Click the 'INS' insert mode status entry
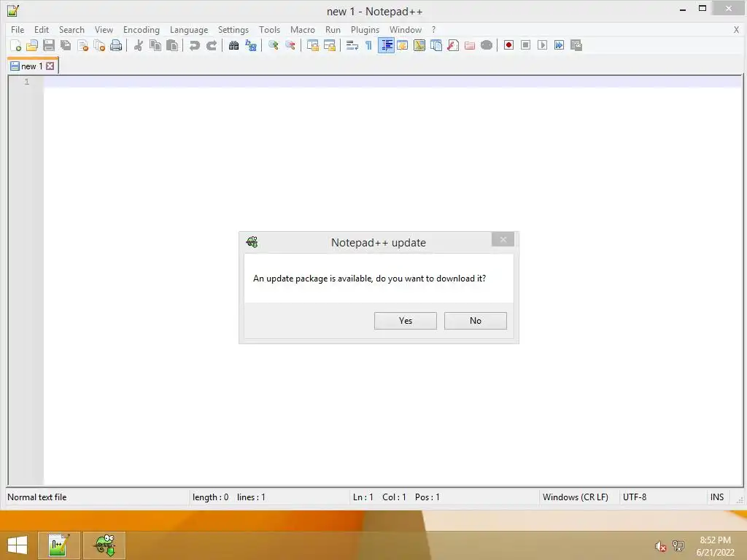Screen dimensions: 747x560 [717, 497]
